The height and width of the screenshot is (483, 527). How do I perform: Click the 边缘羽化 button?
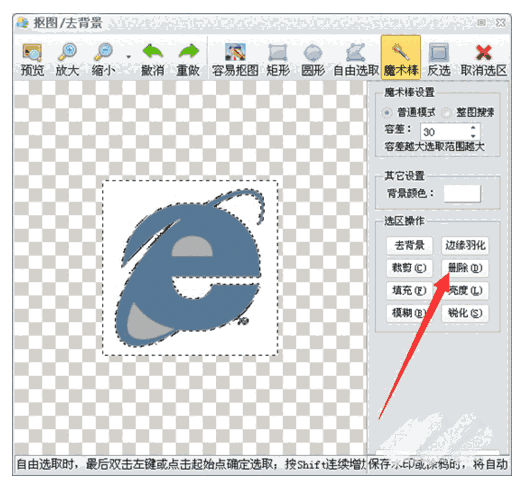click(x=465, y=245)
